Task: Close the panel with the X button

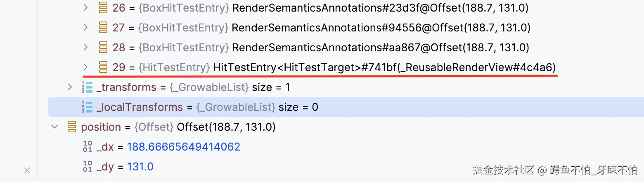Action: pyautogui.click(x=27, y=170)
